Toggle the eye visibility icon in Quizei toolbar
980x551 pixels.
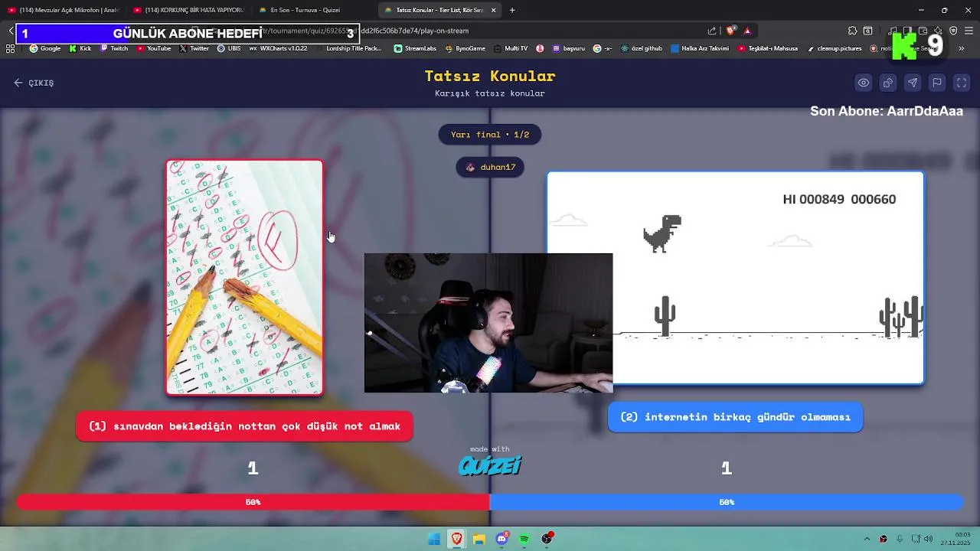pyautogui.click(x=864, y=83)
